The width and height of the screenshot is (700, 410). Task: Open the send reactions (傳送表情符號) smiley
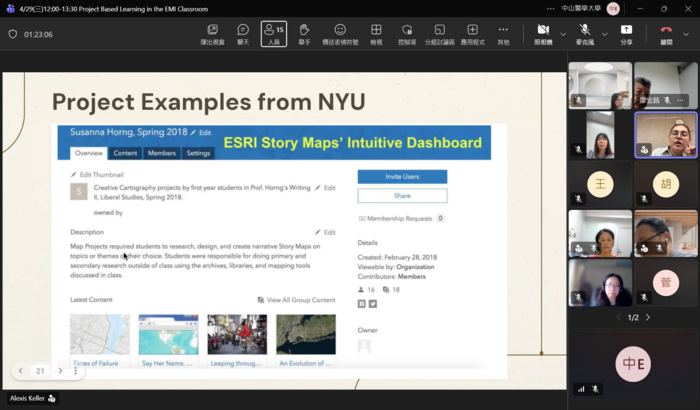[x=340, y=34]
